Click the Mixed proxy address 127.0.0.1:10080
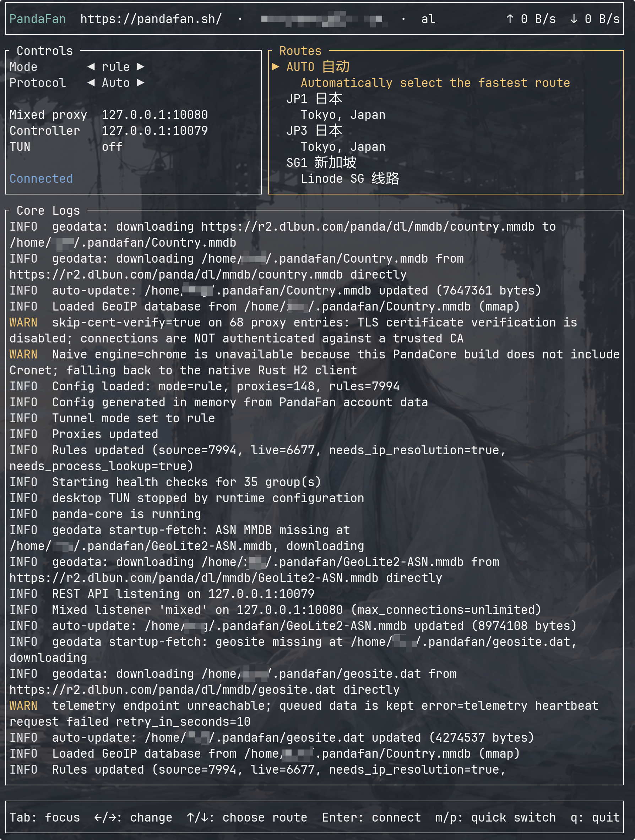The width and height of the screenshot is (635, 840). tap(154, 115)
